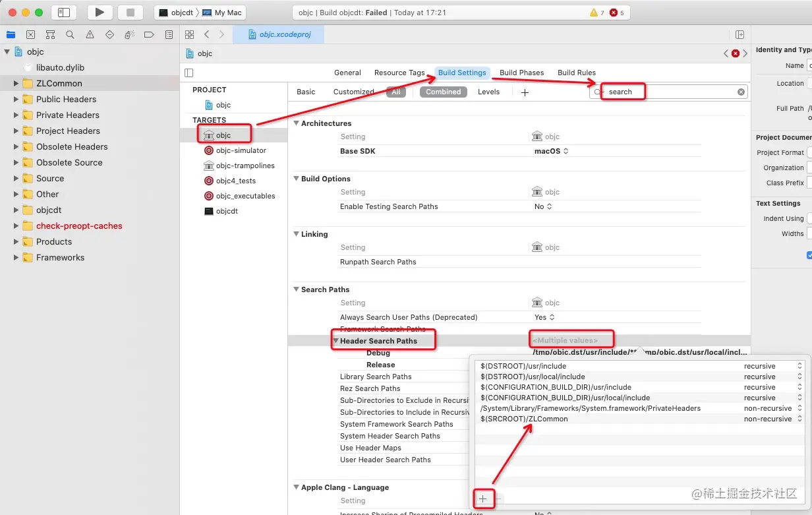Select the Build Settings tab
The image size is (812, 515).
(462, 73)
